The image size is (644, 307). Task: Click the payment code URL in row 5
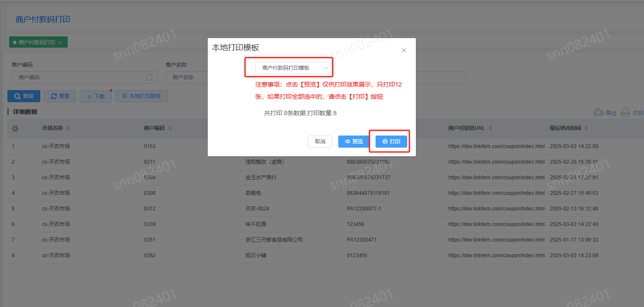click(x=497, y=209)
